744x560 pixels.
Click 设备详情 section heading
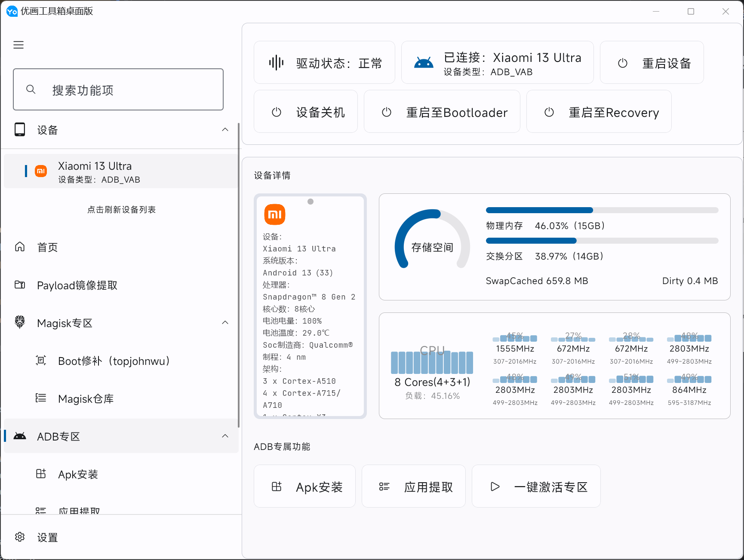click(272, 175)
